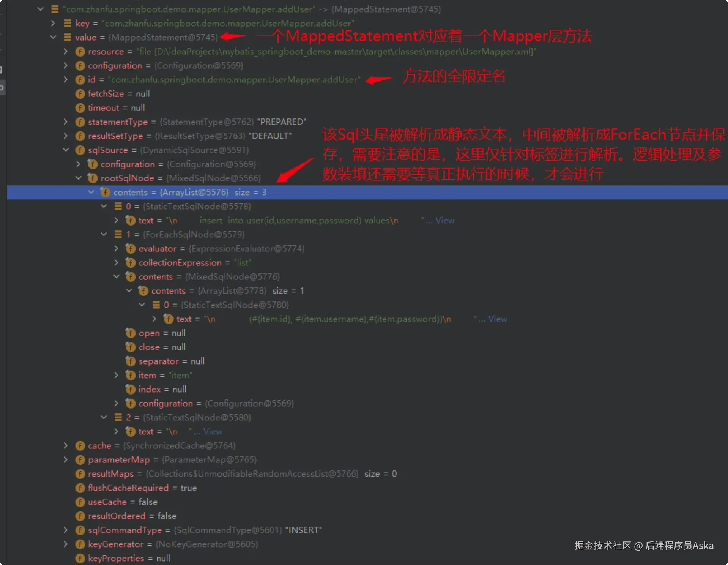
Task: Collapse index 0 StaticTextSqlNode@5780
Action: 142,305
